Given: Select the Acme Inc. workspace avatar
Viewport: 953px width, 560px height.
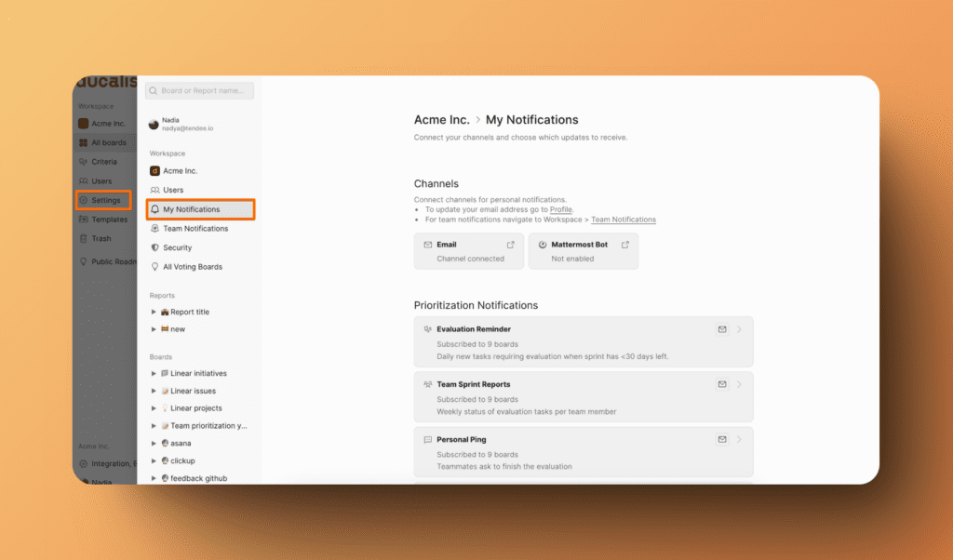Looking at the screenshot, I should [154, 171].
